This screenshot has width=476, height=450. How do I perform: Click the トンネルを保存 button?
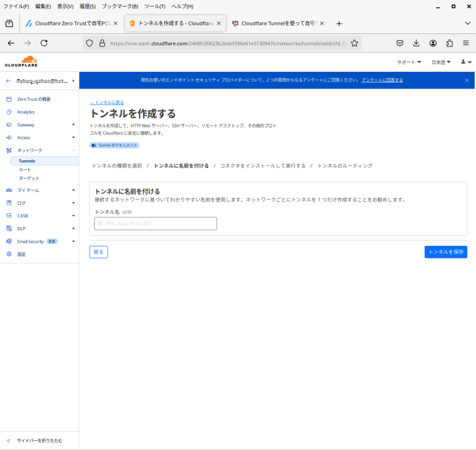click(446, 252)
